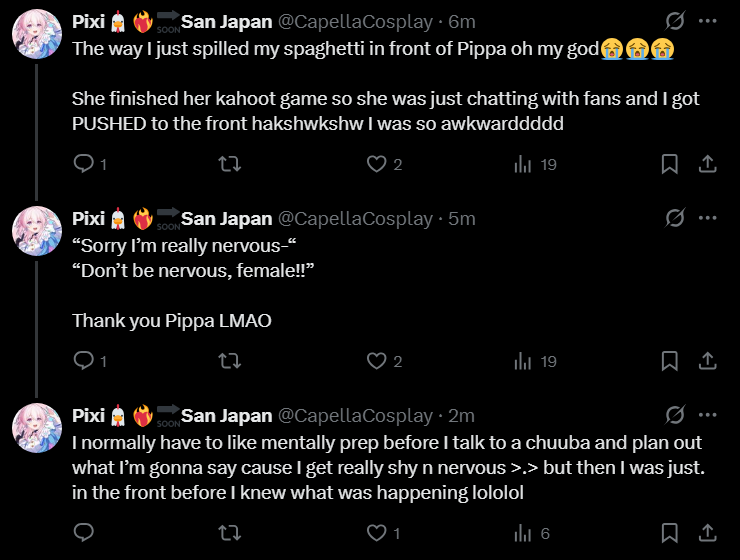Open the 5m timestamp of second tweet
Viewport: 740px width, 560px height.
[461, 218]
